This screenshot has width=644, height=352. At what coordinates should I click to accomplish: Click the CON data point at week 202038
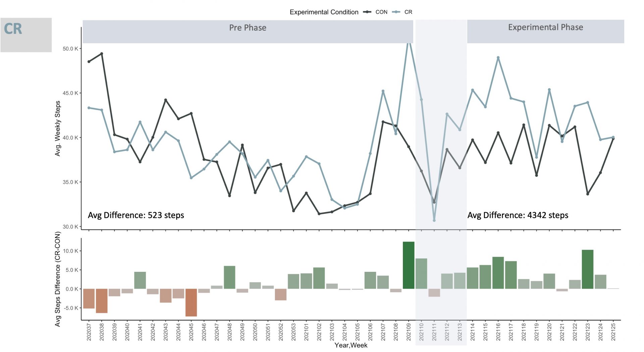102,54
